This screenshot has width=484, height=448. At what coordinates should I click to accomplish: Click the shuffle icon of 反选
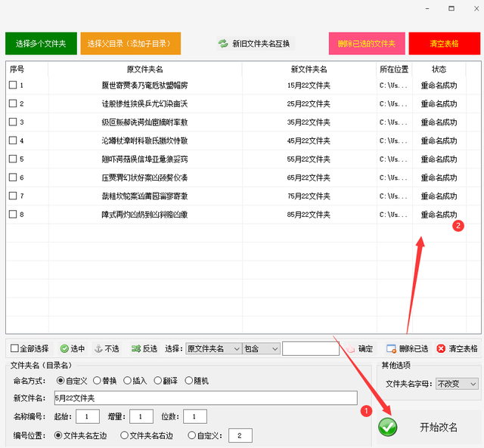pyautogui.click(x=136, y=349)
